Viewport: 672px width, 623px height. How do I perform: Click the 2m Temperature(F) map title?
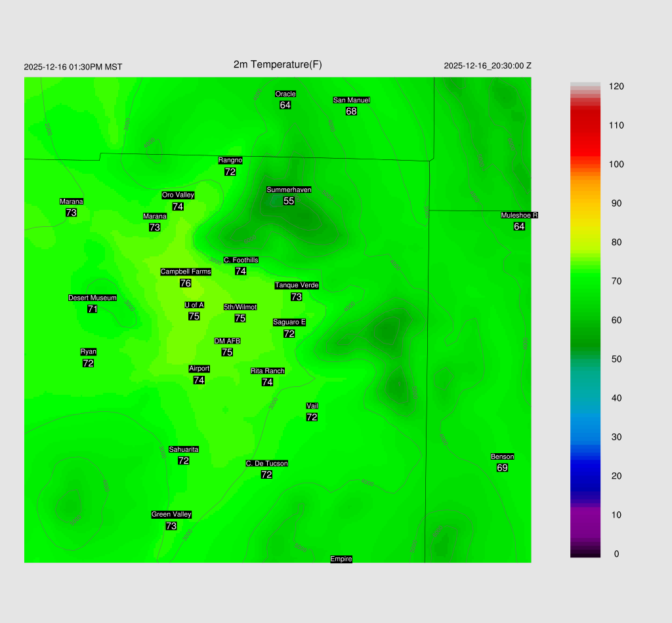pyautogui.click(x=278, y=64)
